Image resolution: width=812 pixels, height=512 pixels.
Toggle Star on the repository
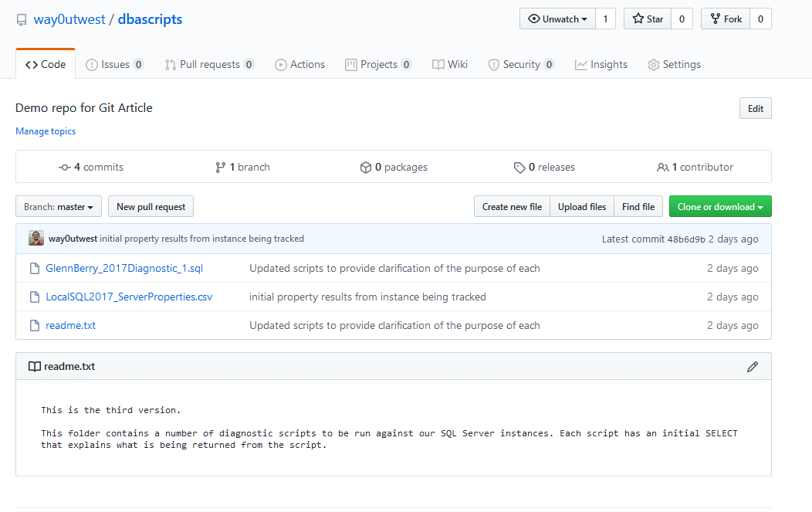coord(647,19)
